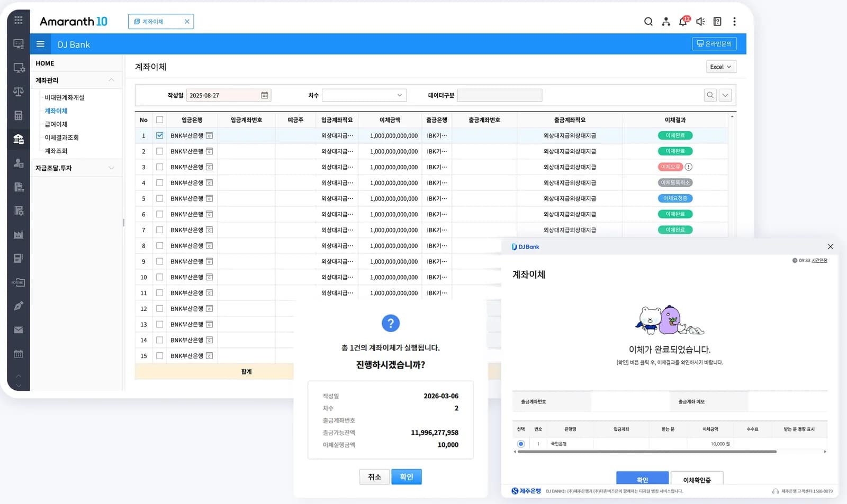Image resolution: width=847 pixels, height=504 pixels.
Task: Open the date picker calendar icon
Action: [x=265, y=95]
